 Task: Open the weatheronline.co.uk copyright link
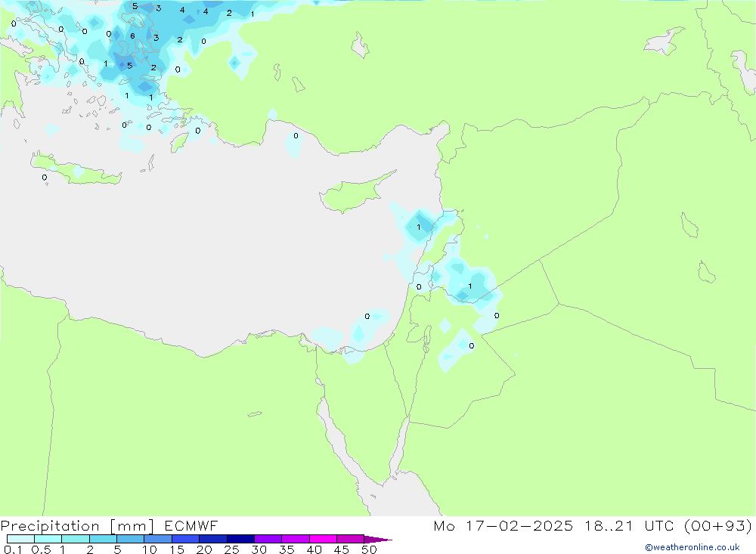[x=692, y=547]
